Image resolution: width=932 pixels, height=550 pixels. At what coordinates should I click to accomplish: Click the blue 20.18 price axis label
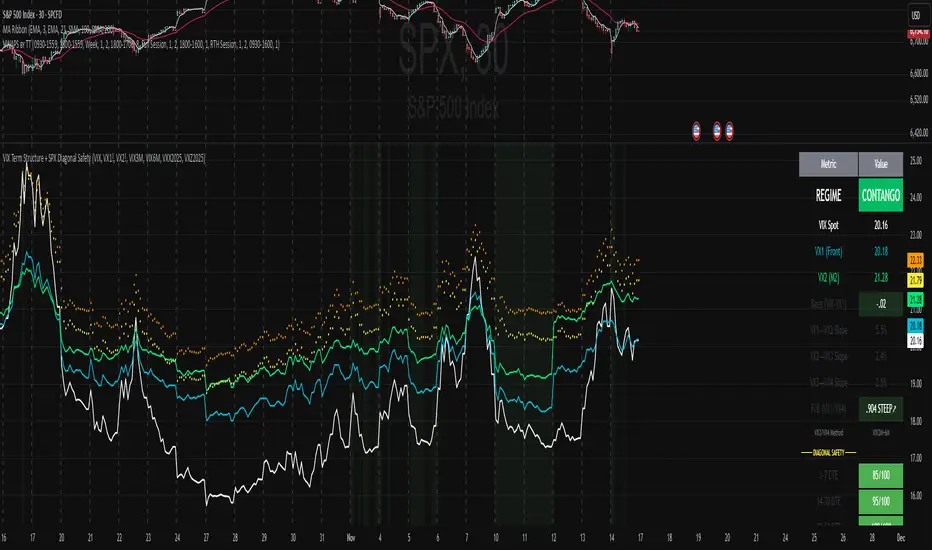pos(915,326)
